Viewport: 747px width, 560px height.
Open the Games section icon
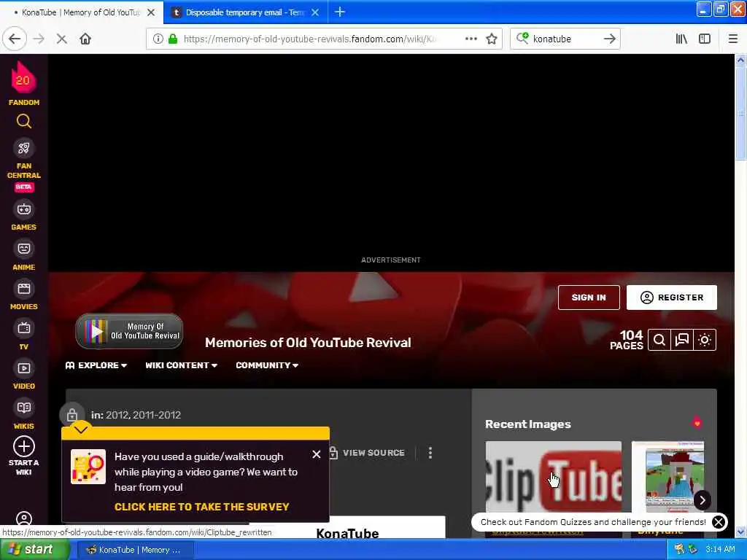[24, 209]
